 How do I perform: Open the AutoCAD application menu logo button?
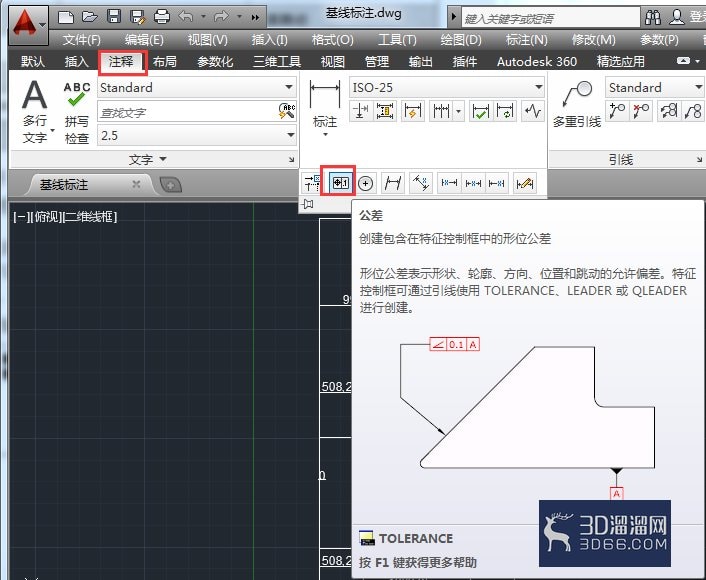pyautogui.click(x=28, y=25)
